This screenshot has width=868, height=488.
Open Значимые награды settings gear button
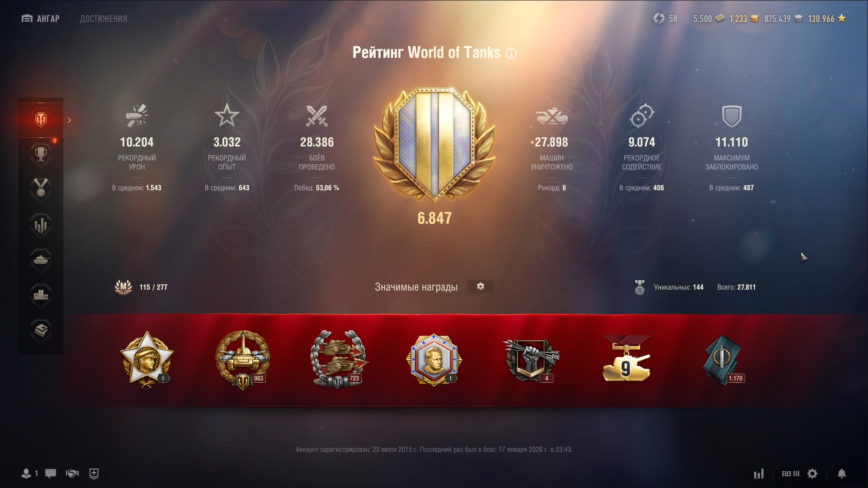(480, 286)
